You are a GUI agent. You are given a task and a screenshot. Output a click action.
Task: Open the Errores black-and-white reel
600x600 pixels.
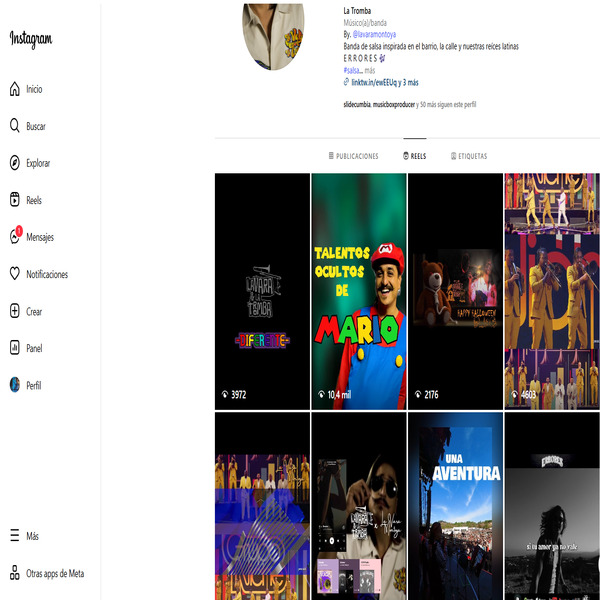coord(552,506)
